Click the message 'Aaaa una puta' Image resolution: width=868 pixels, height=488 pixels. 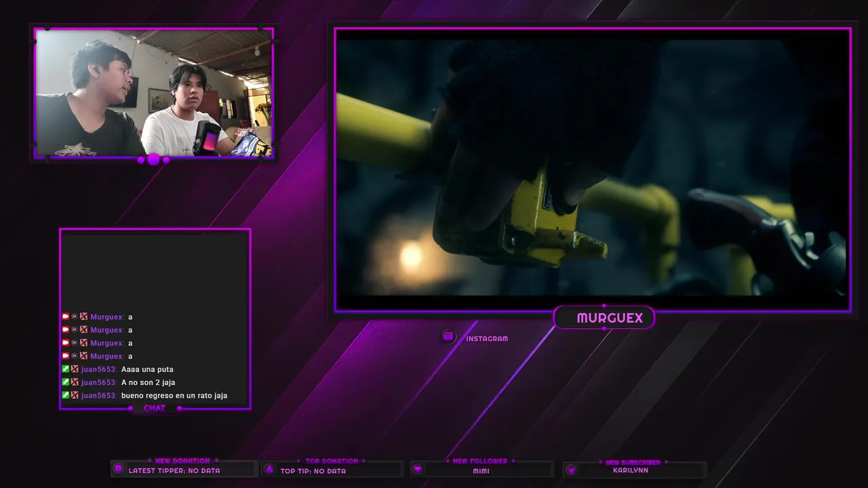point(147,369)
